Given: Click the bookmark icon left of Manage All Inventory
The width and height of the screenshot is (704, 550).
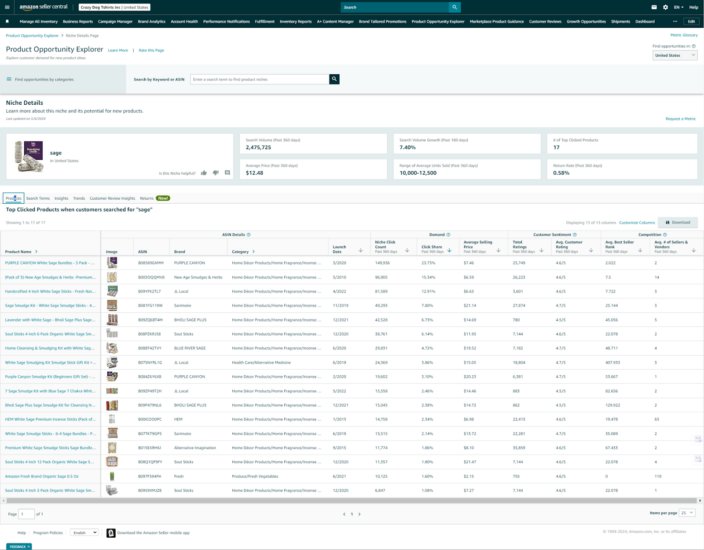Looking at the screenshot, I should click(x=7, y=21).
